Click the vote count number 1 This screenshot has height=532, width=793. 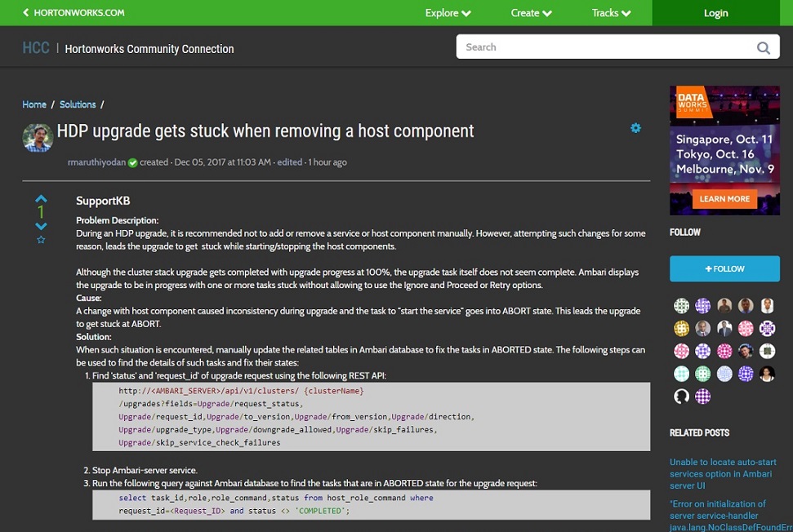(x=41, y=212)
